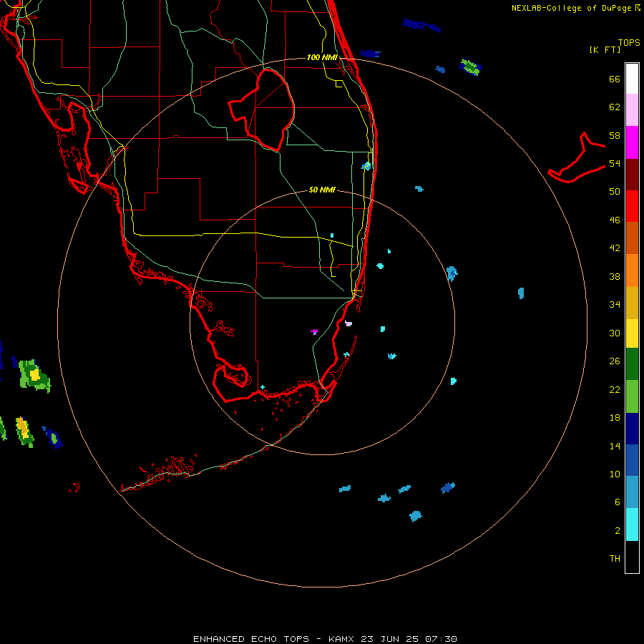Click the white swatch in the tops legend
644x644 pixels.
coord(632,79)
